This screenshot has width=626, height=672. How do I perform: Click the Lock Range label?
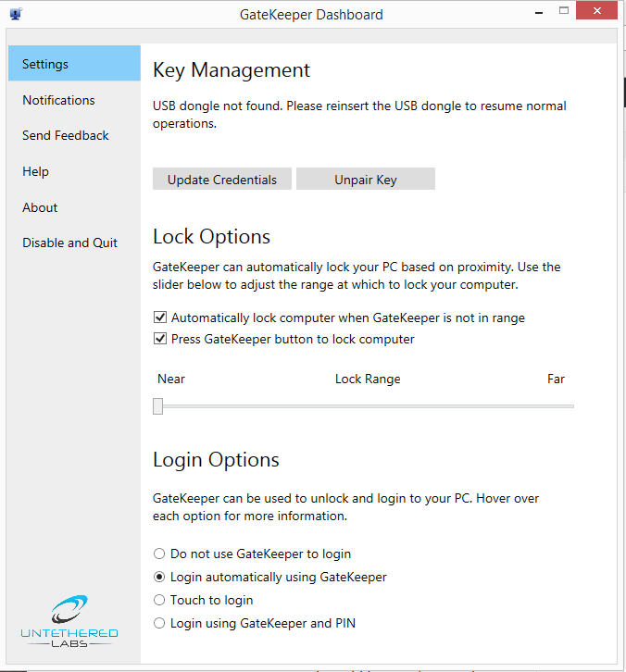pos(368,380)
